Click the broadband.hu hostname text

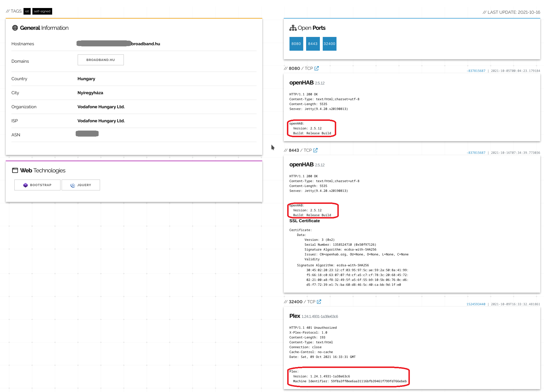point(146,44)
